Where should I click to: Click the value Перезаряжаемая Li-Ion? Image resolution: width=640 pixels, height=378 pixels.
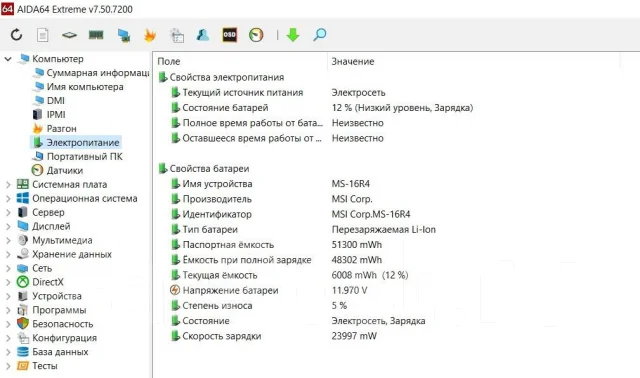pyautogui.click(x=384, y=229)
